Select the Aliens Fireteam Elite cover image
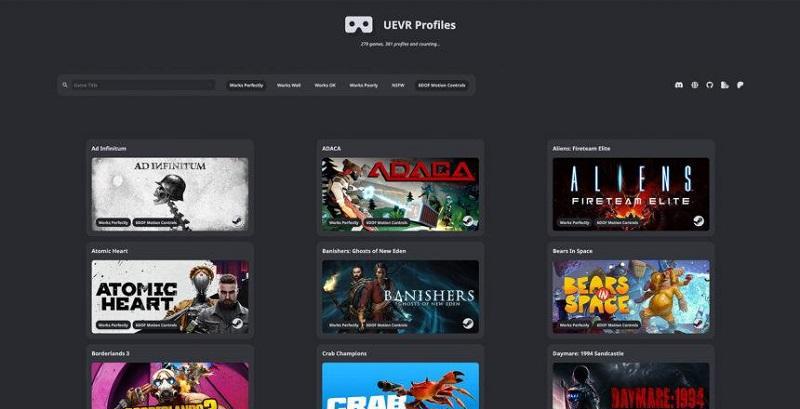The image size is (800, 409). click(x=631, y=194)
